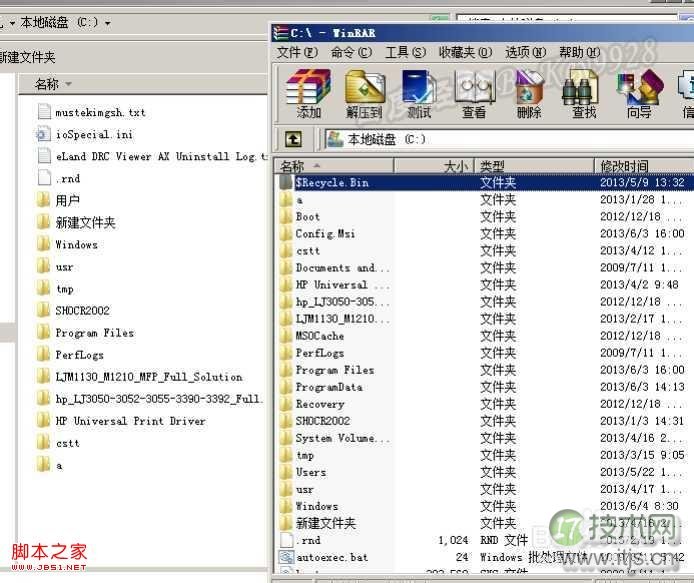Sort by Modified time (修改时间) column

(x=624, y=166)
